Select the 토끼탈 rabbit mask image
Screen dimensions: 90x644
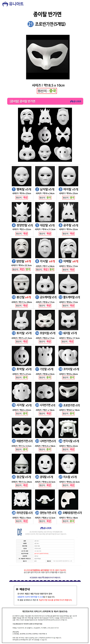coord(22,320)
